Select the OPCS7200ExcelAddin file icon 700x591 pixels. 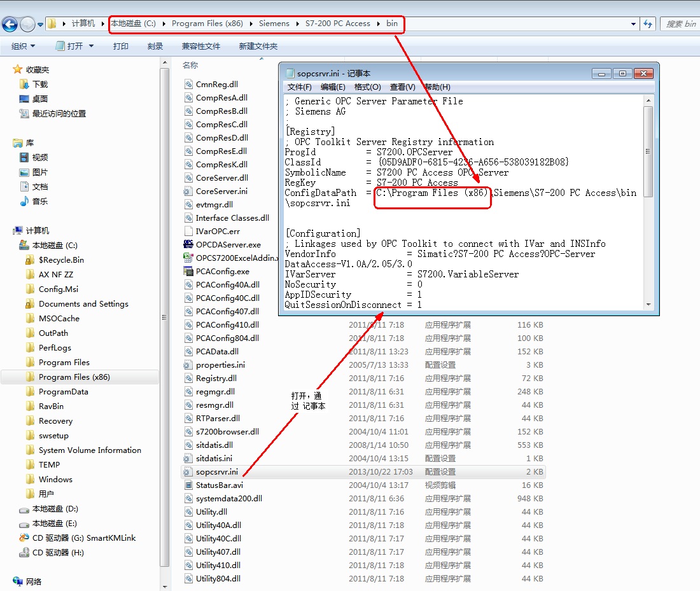coord(188,258)
